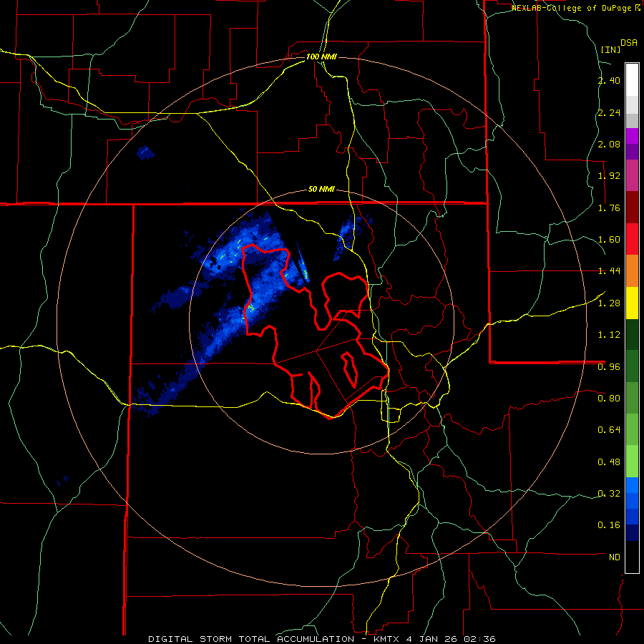Click the 2.40 legend value
The width and height of the screenshot is (644, 644).
pos(609,80)
